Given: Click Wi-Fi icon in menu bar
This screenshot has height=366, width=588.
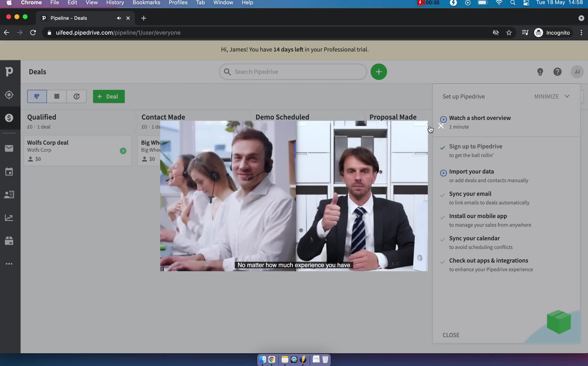Looking at the screenshot, I should (499, 3).
